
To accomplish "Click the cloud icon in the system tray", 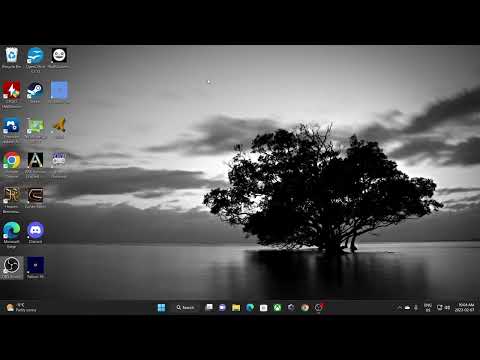I will (x=407, y=308).
